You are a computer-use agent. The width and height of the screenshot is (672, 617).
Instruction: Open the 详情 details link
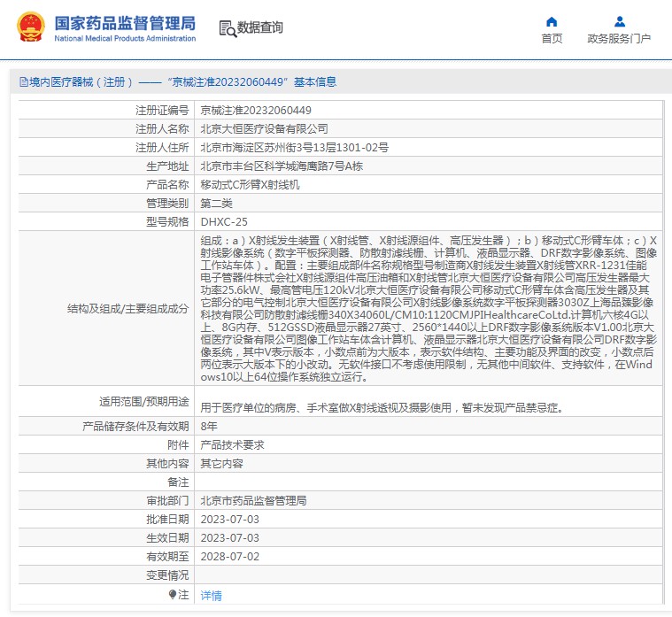(212, 596)
